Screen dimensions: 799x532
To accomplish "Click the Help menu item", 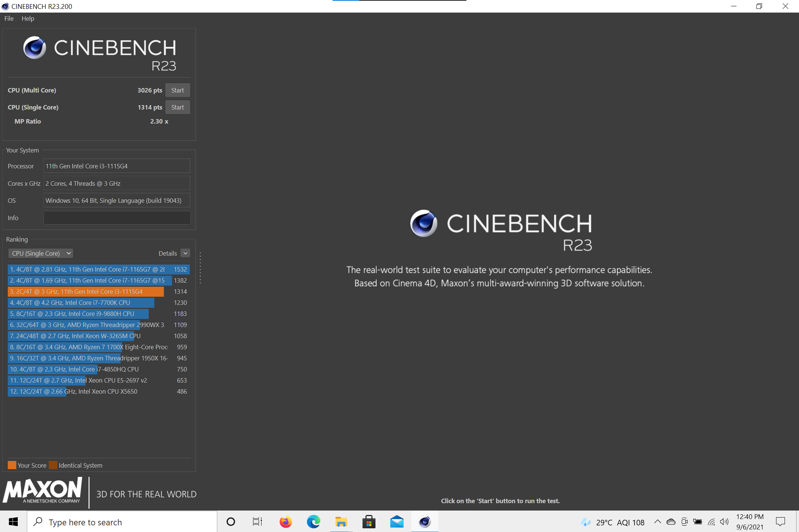I will tap(28, 18).
